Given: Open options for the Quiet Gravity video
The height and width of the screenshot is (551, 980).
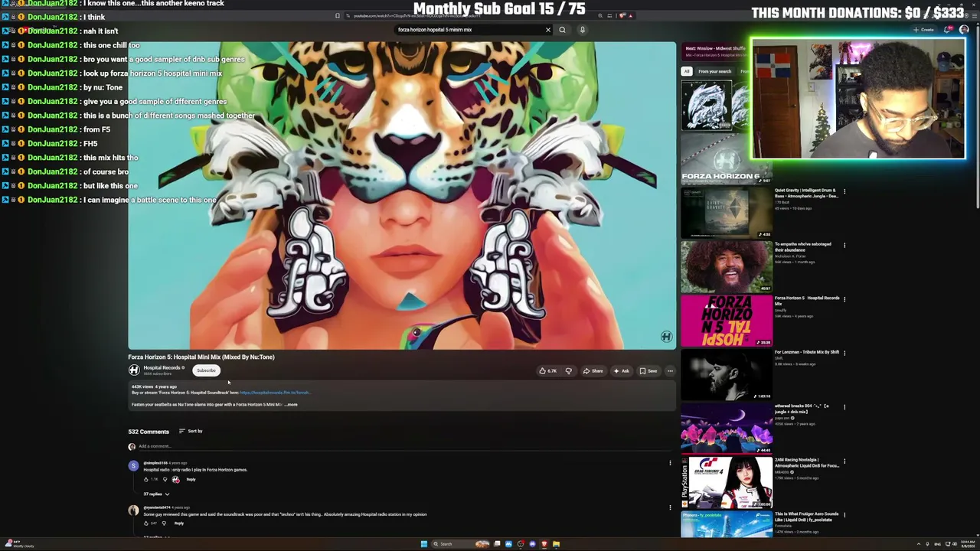Looking at the screenshot, I should (844, 191).
